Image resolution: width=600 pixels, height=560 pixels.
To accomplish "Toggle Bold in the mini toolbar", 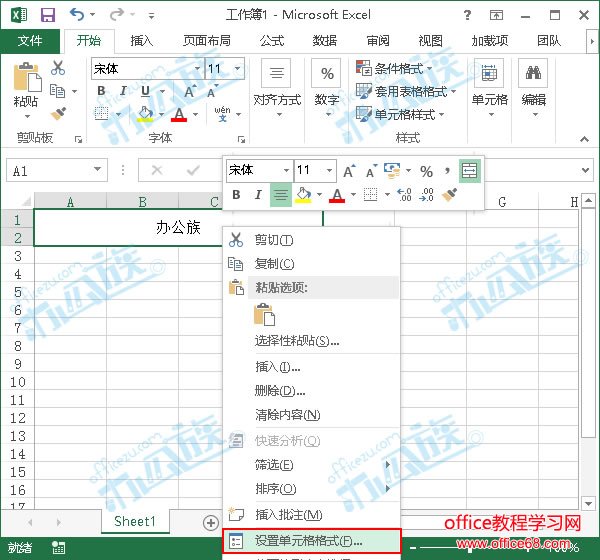I will click(x=236, y=194).
